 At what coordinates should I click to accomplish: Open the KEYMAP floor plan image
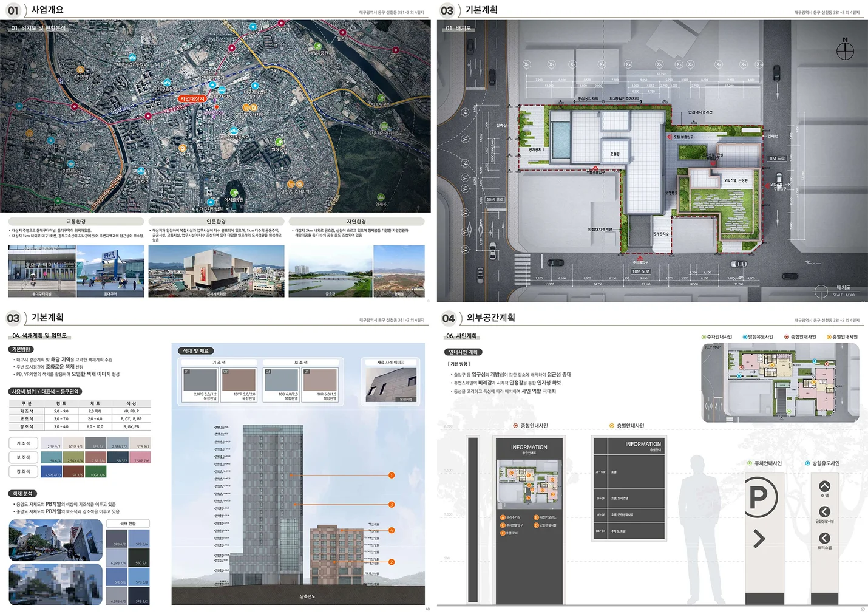coord(780,383)
